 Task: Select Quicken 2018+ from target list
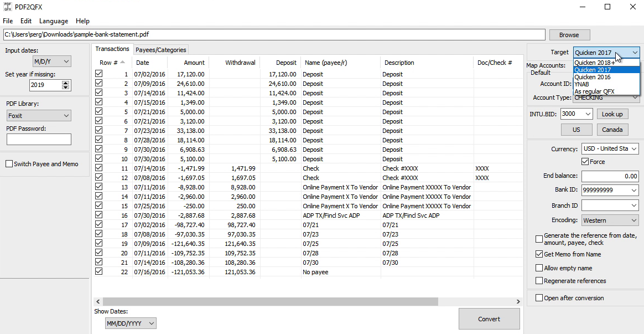click(606, 63)
